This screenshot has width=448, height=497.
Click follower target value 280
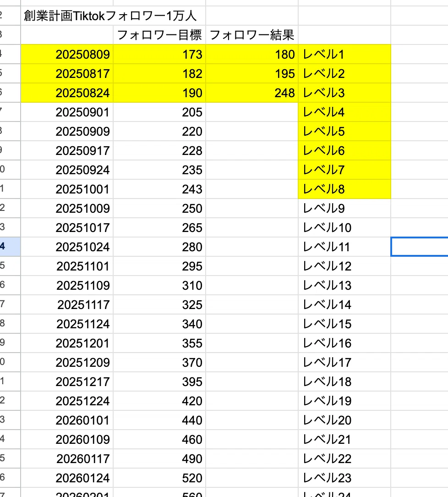[159, 247]
